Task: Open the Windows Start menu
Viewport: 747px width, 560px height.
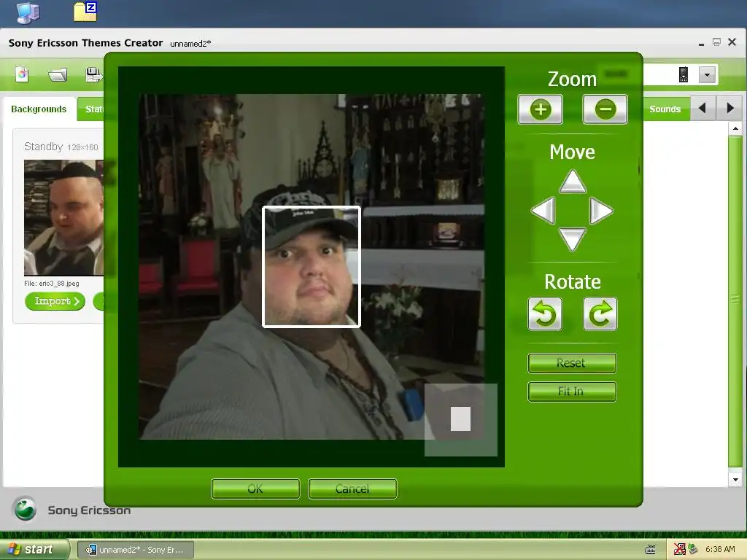Action: [34, 550]
